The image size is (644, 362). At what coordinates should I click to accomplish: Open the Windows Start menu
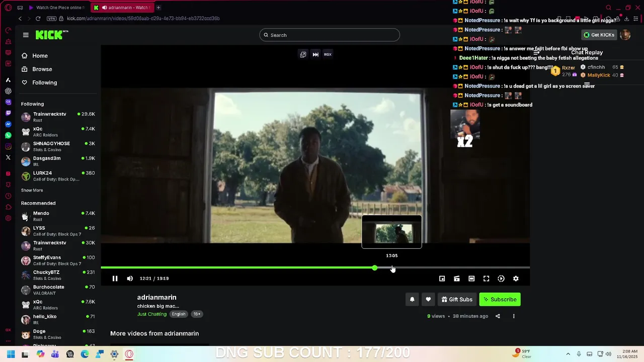[11, 354]
